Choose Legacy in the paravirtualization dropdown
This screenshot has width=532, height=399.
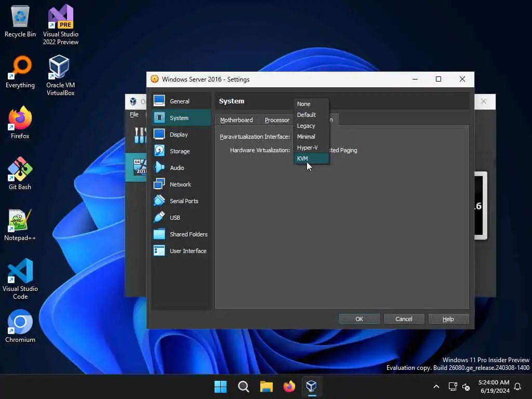pos(311,126)
